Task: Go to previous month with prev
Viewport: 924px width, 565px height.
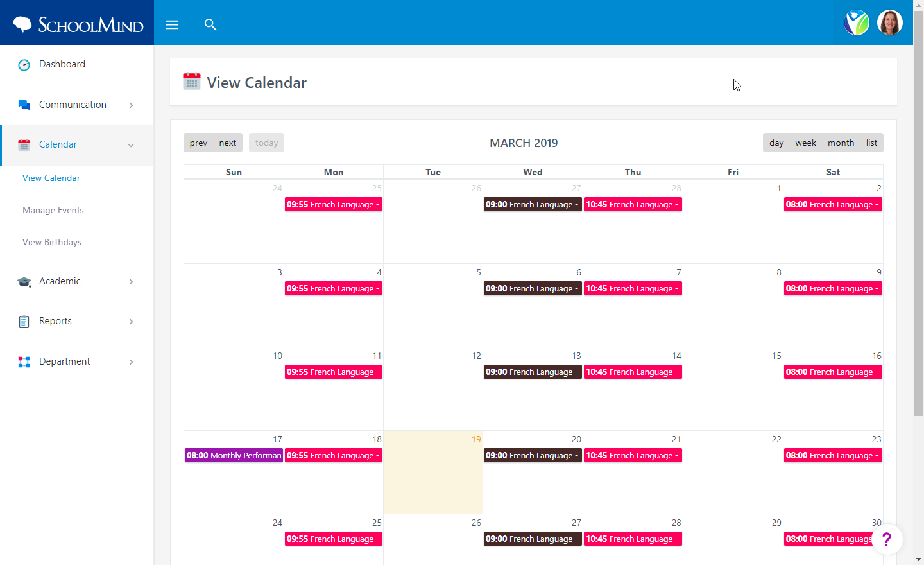Action: [198, 143]
